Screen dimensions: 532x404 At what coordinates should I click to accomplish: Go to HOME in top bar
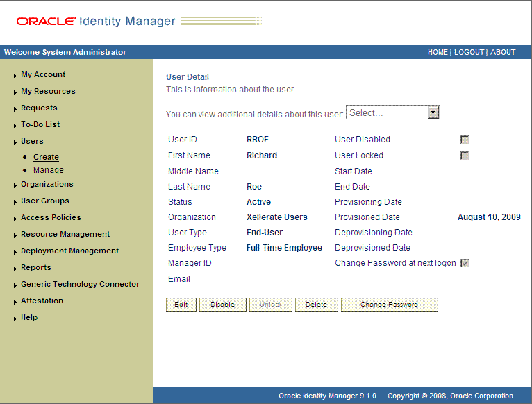pyautogui.click(x=438, y=52)
